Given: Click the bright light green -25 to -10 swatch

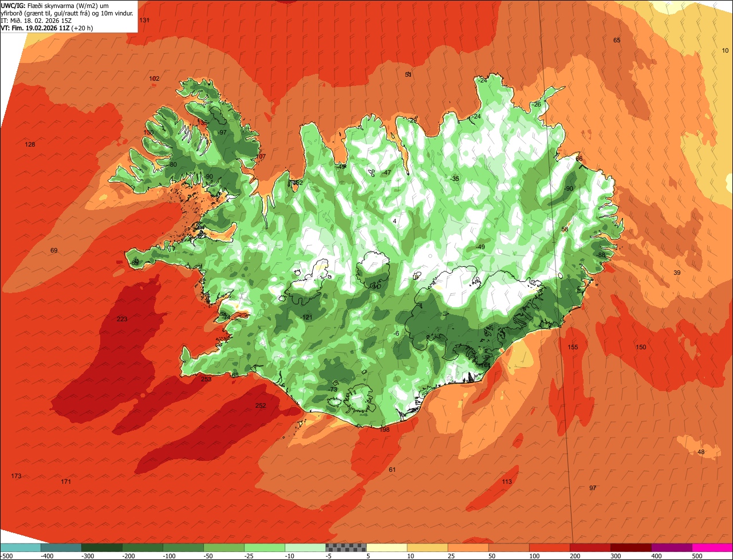Looking at the screenshot, I should [x=265, y=547].
